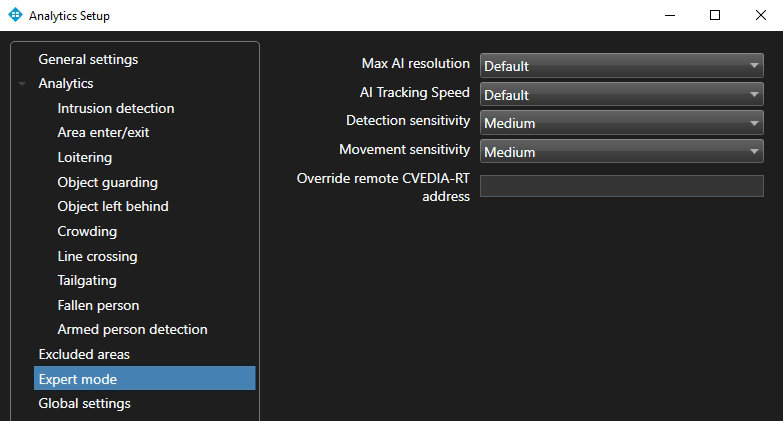Screen dimensions: 783x421
Task: Open Object guarding settings
Action: 108,182
